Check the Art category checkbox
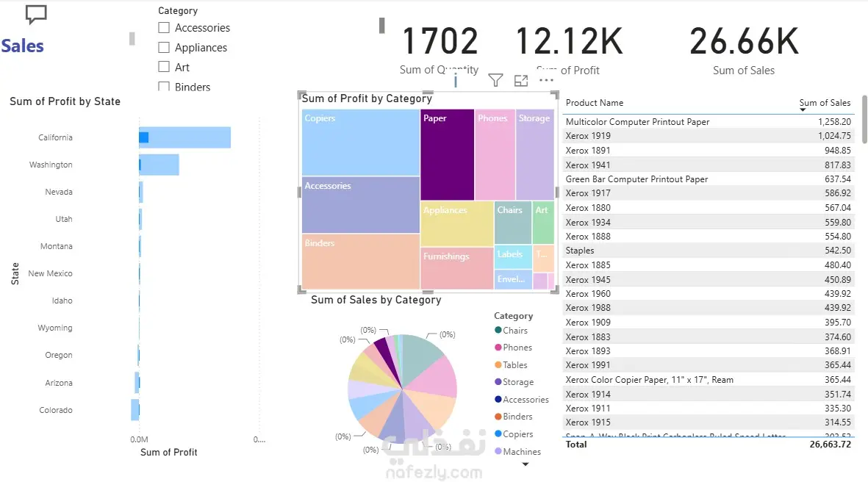Screen dimensions: 868x482 [x=164, y=67]
